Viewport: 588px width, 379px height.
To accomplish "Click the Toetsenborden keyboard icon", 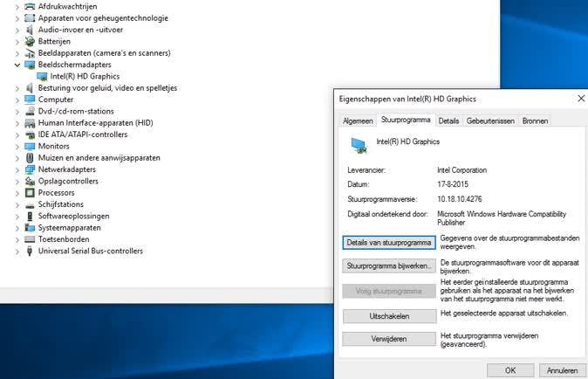I will (30, 239).
